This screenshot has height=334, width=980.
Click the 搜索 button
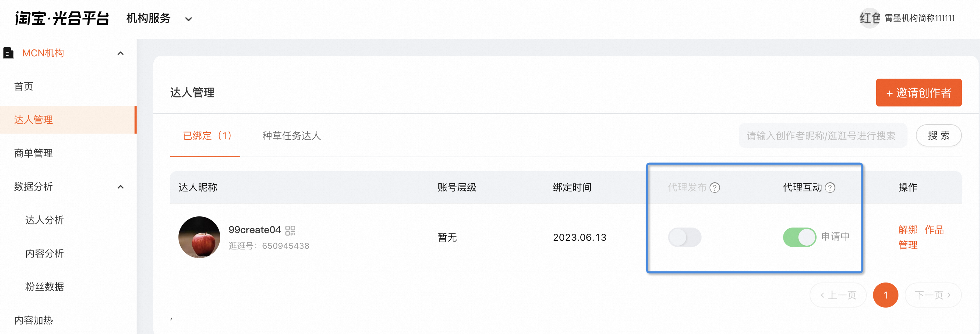point(939,135)
